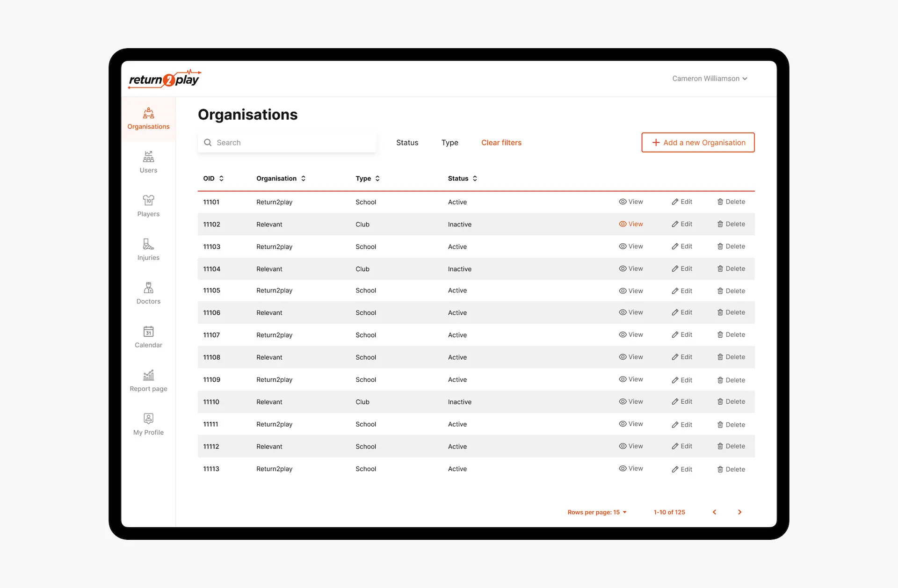Sort the table by Status column
898x588 pixels.
[475, 178]
